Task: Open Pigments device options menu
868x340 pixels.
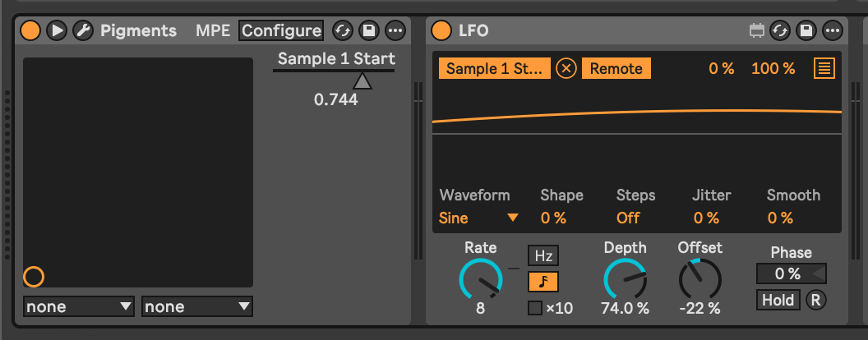Action: 395,30
